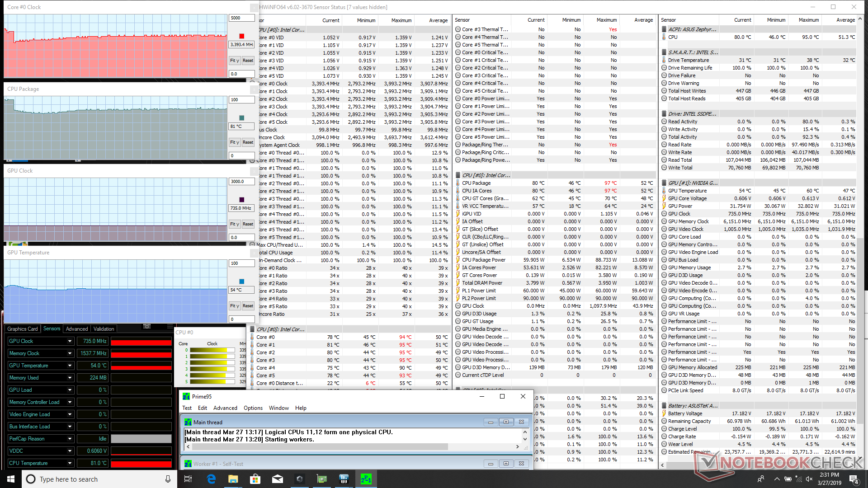The width and height of the screenshot is (868, 488).
Task: Open the GPU-Z hamburger menu icon
Action: (170, 326)
